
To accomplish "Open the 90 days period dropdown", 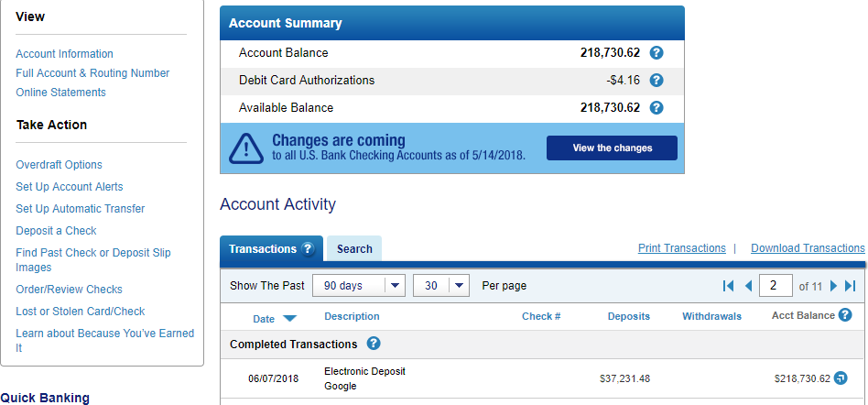I will tap(359, 286).
